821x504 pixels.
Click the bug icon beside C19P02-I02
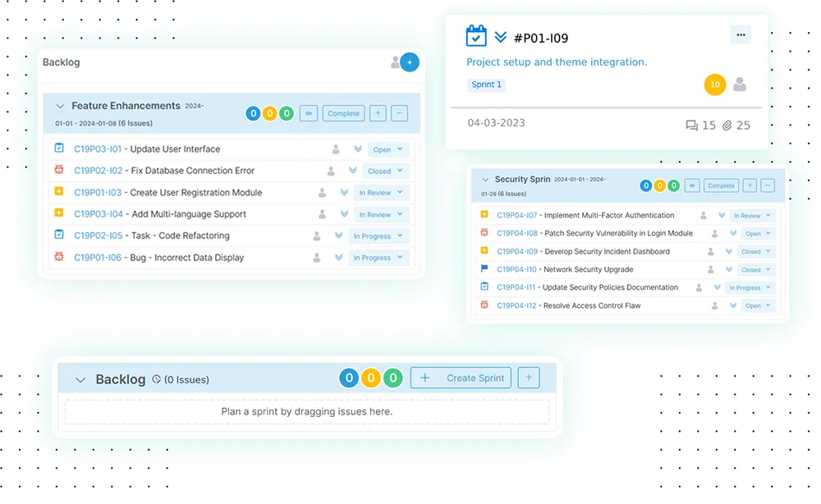59,171
